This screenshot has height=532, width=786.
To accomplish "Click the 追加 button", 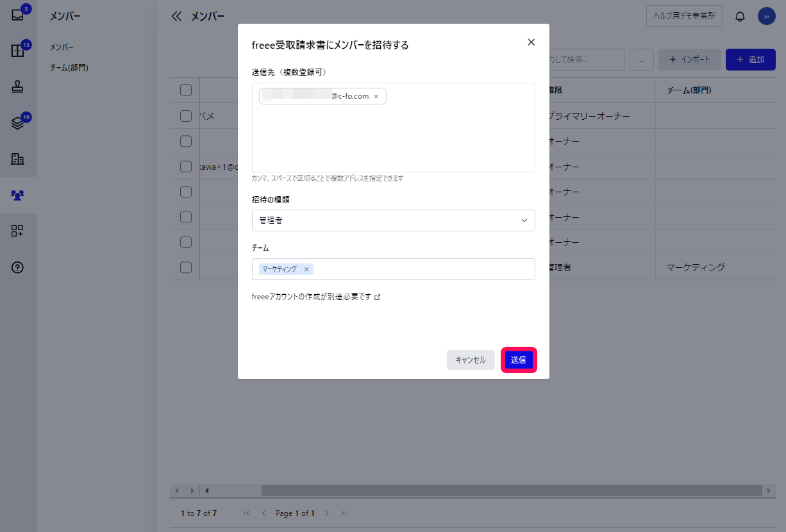I will click(x=751, y=60).
